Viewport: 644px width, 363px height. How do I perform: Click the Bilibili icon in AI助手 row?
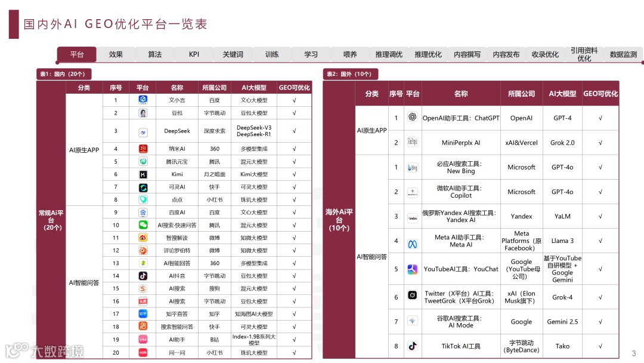[143, 339]
